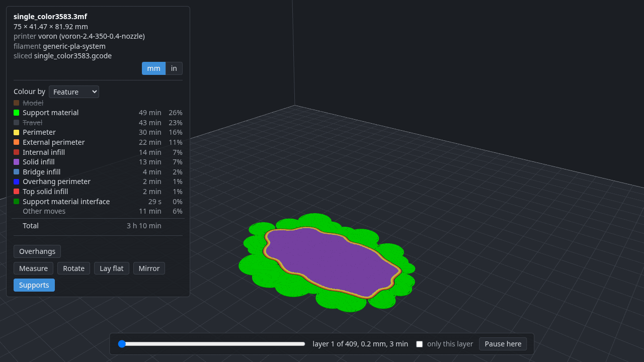Click the layer slider handle

point(122,344)
